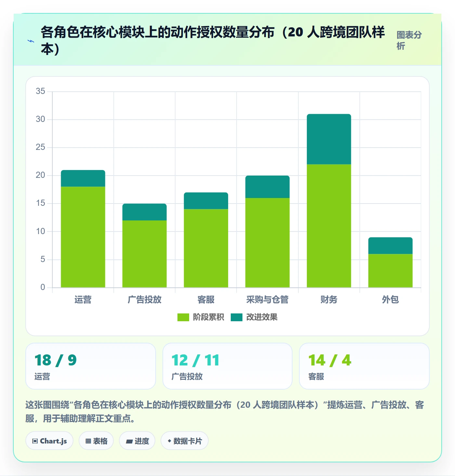
Task: Click the dark teal segment of the 采购与仓管 bar
Action: click(267, 187)
